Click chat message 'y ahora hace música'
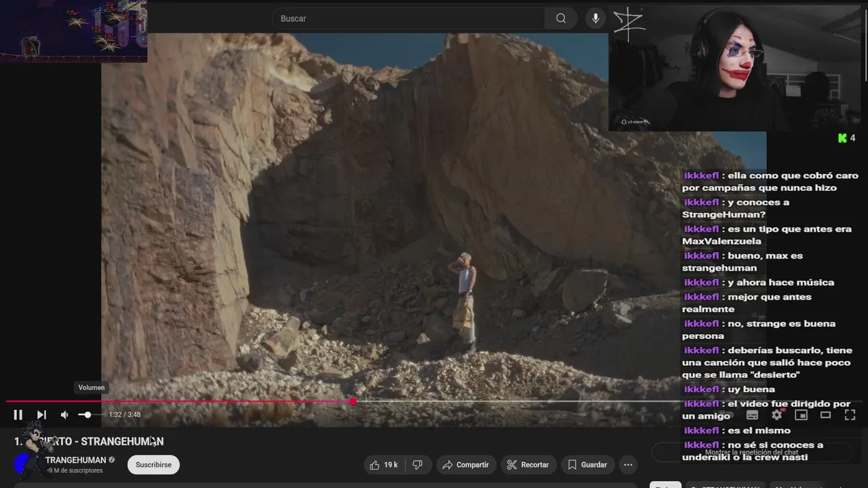The image size is (868, 488). (758, 283)
